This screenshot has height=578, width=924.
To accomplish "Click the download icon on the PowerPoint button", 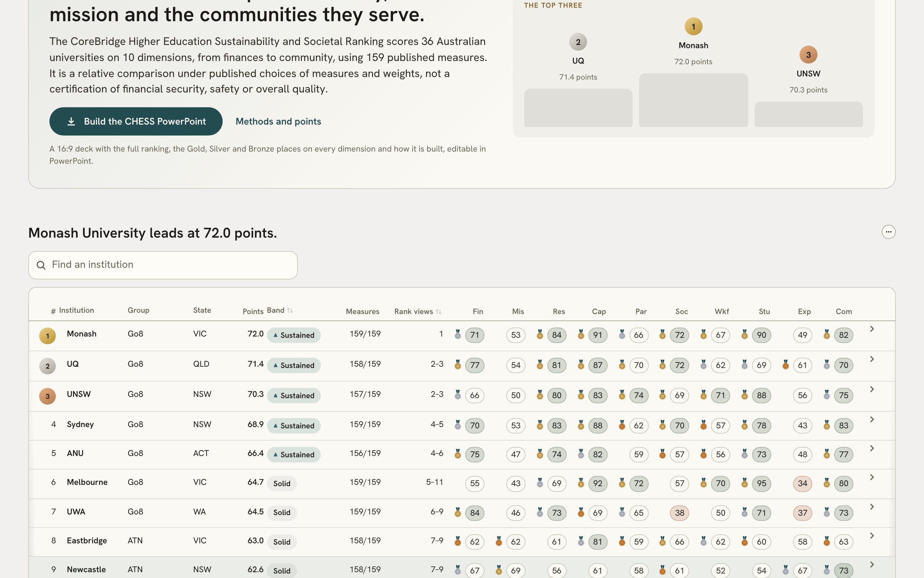I will pos(71,121).
